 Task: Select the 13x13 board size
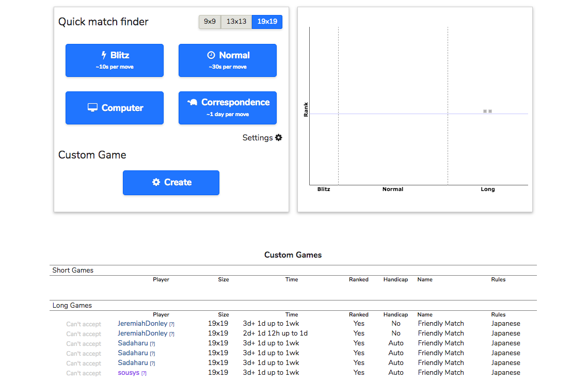pyautogui.click(x=236, y=22)
